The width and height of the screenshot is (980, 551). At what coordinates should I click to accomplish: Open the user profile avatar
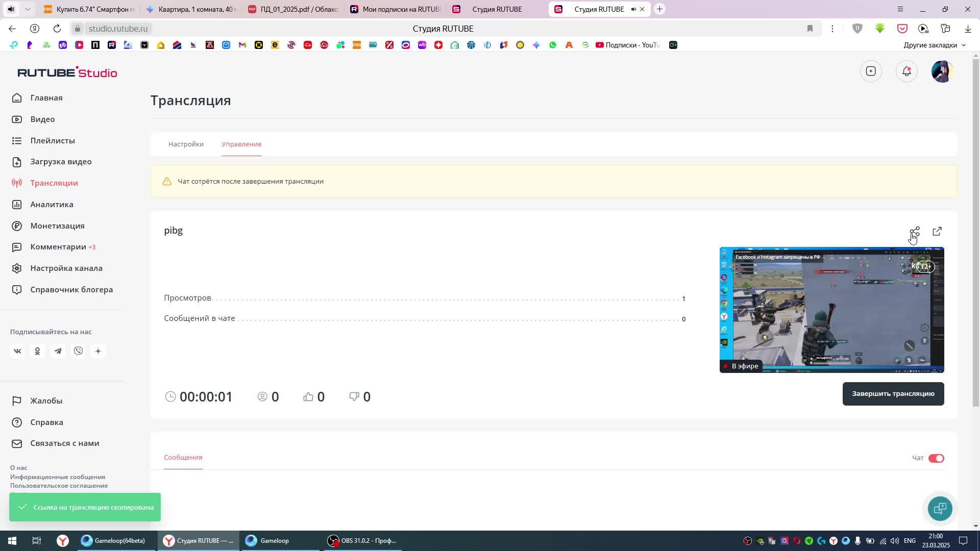click(942, 71)
